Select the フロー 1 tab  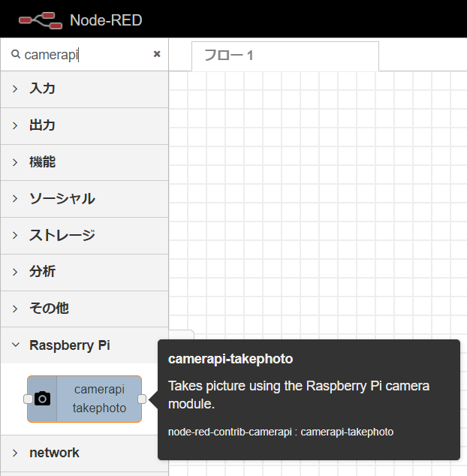(285, 56)
